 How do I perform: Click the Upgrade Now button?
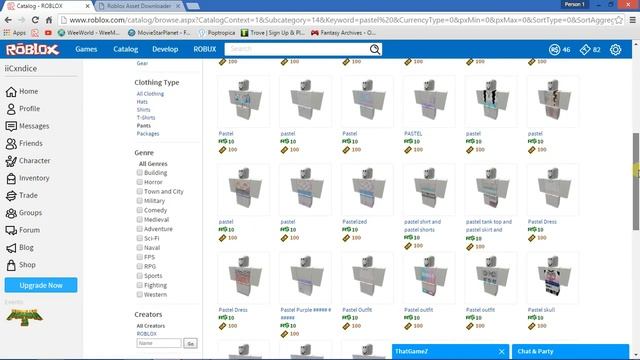click(x=41, y=285)
